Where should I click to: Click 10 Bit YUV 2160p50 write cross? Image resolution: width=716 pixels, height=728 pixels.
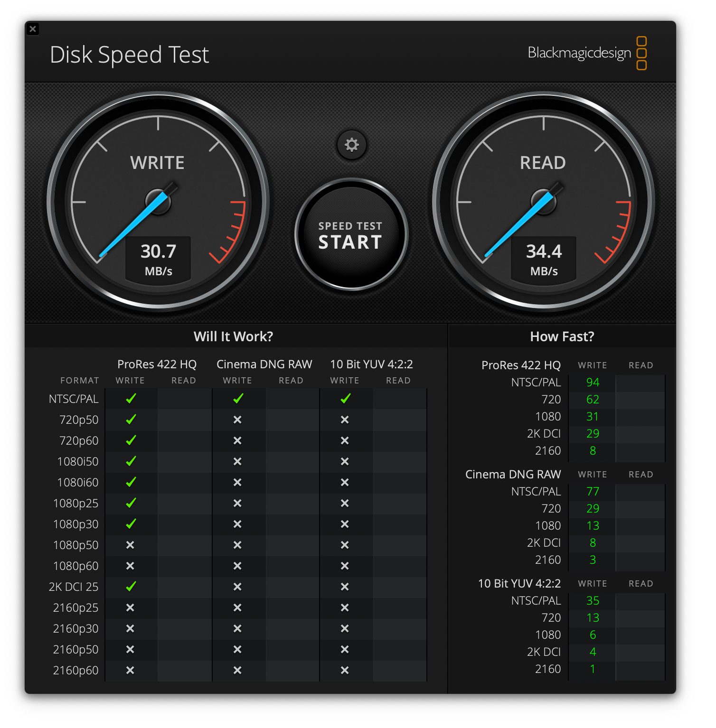(345, 649)
